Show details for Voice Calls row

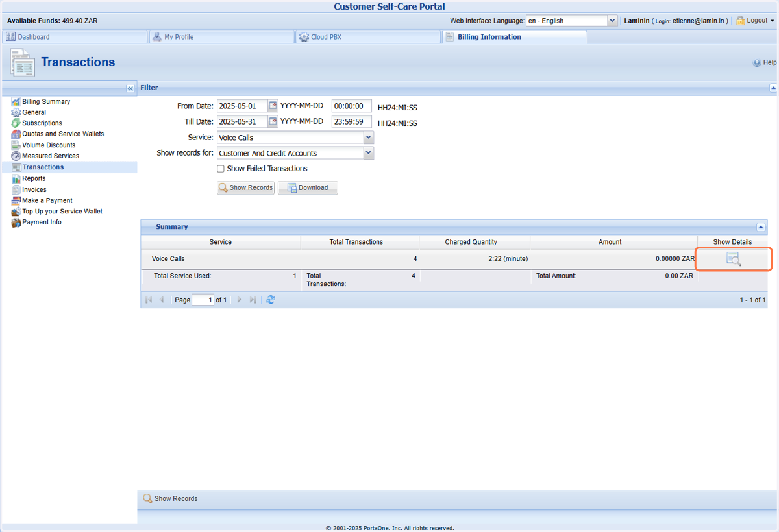click(734, 259)
